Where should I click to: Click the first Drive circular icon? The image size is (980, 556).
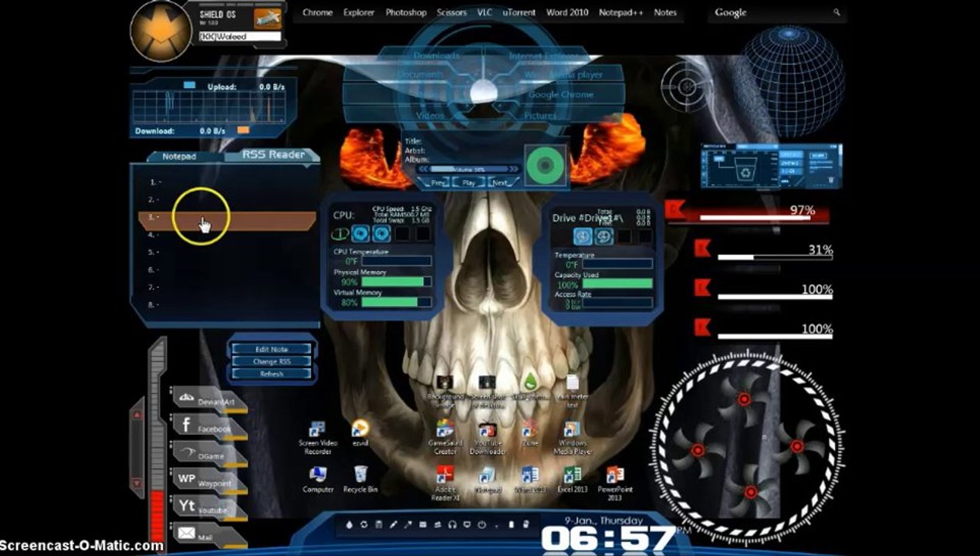pyautogui.click(x=583, y=236)
